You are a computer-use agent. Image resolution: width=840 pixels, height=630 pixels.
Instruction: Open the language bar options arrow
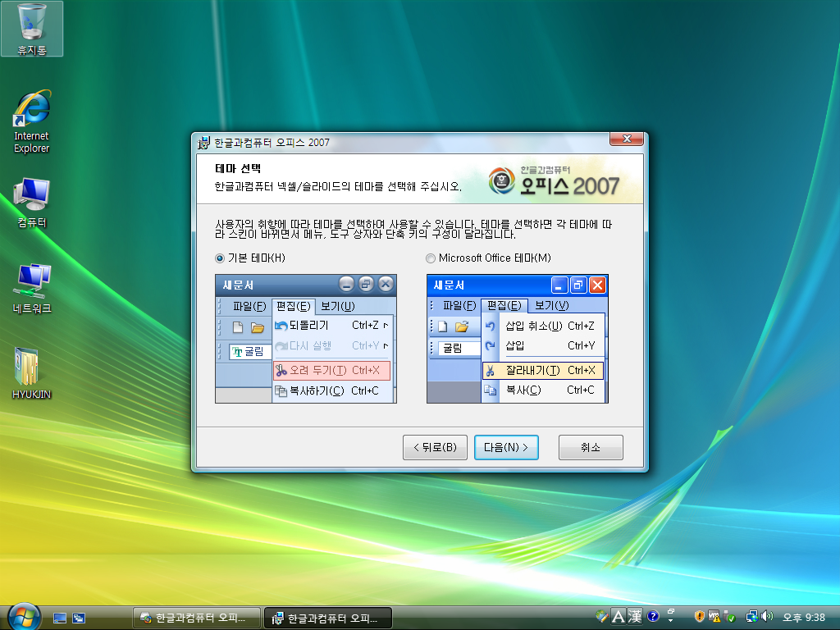click(671, 622)
